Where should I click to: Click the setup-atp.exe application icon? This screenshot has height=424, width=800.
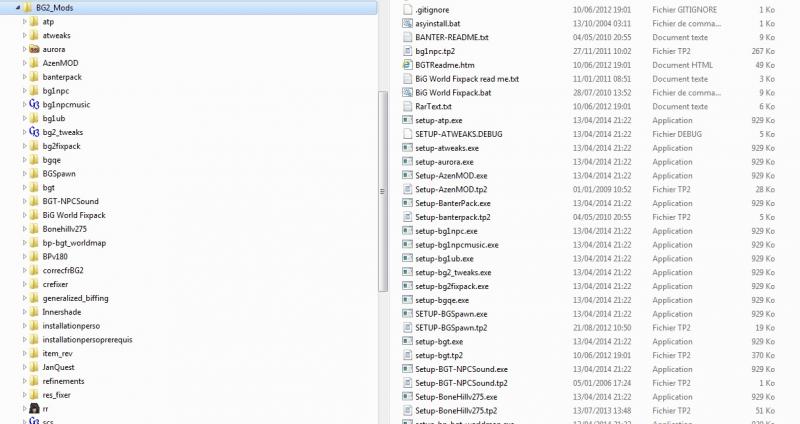tap(407, 120)
